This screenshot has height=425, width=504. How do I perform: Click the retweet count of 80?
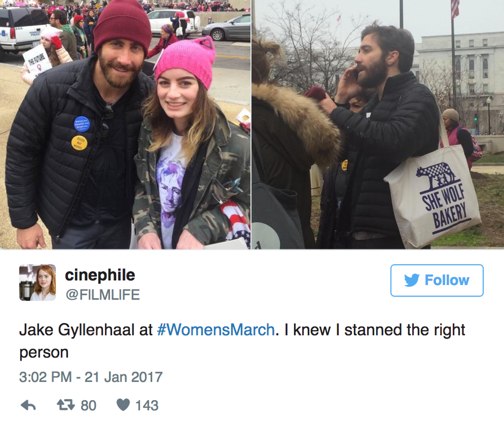tap(88, 405)
